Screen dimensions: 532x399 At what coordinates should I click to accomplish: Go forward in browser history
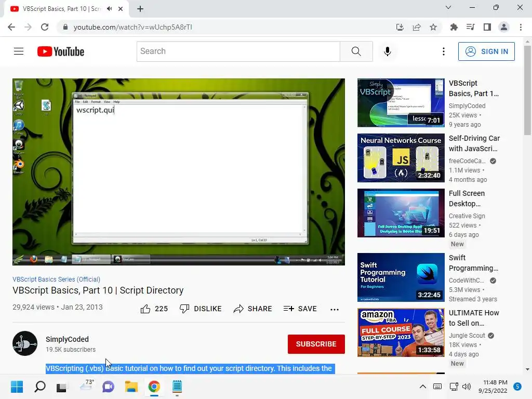[28, 27]
